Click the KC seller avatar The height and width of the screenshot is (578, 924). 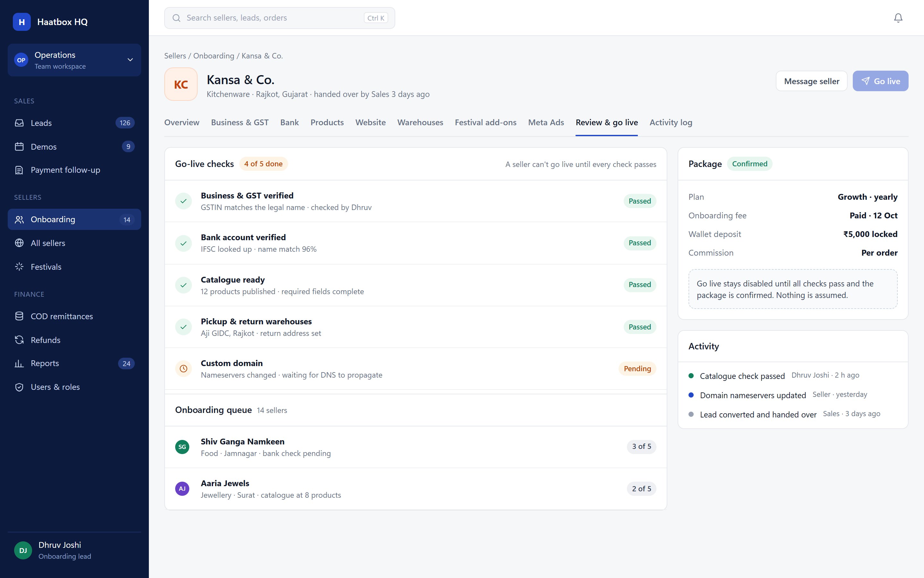(181, 84)
